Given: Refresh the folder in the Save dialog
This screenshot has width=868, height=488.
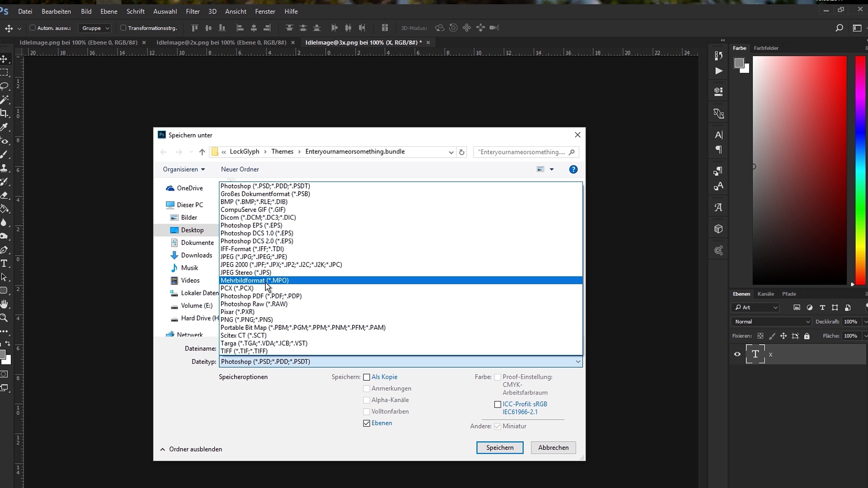Looking at the screenshot, I should tap(462, 152).
